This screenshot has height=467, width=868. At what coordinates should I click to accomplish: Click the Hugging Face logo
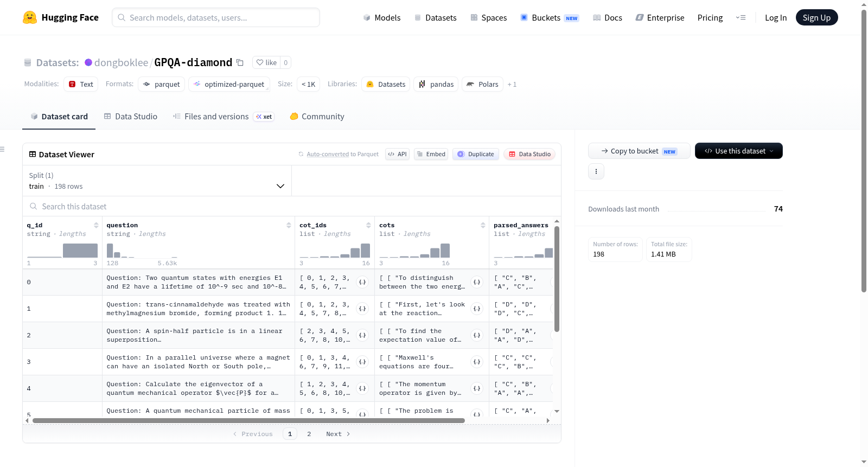click(x=60, y=17)
